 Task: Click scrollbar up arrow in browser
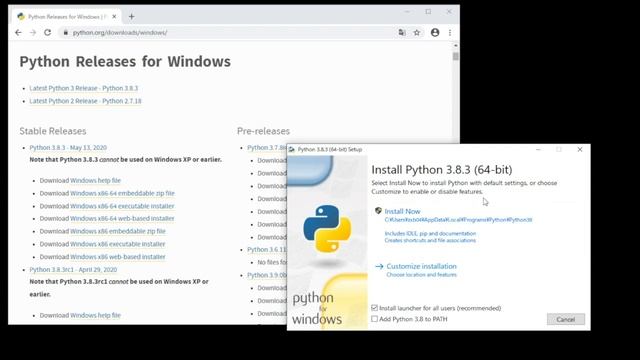click(456, 45)
